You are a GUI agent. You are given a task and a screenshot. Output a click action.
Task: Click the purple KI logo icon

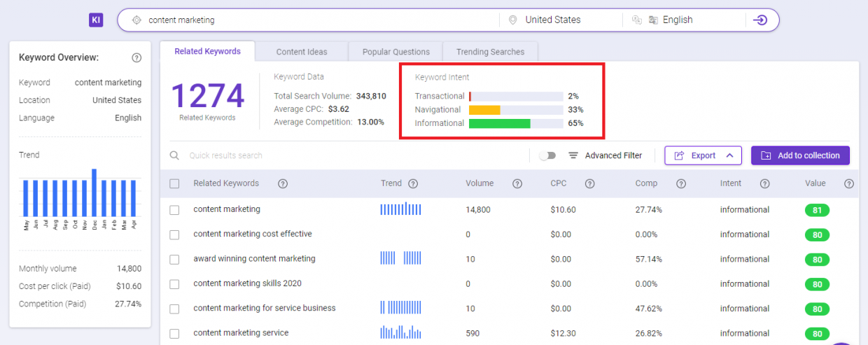click(97, 20)
